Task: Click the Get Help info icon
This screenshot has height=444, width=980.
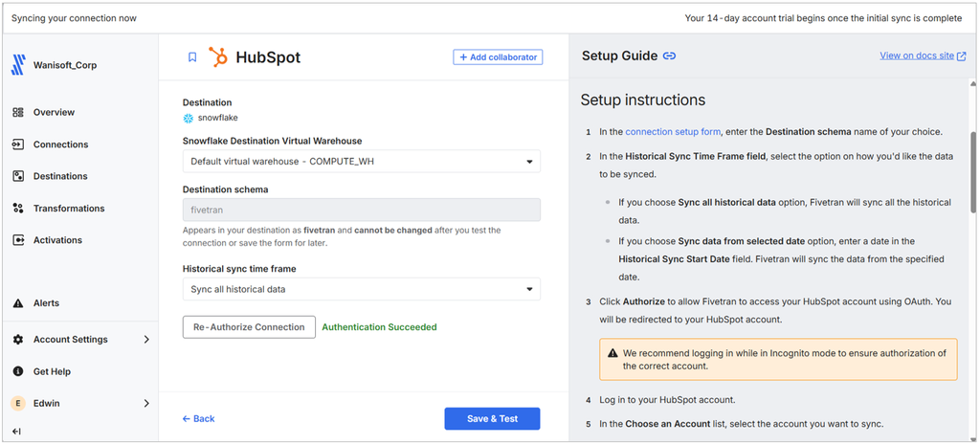Action: click(18, 371)
